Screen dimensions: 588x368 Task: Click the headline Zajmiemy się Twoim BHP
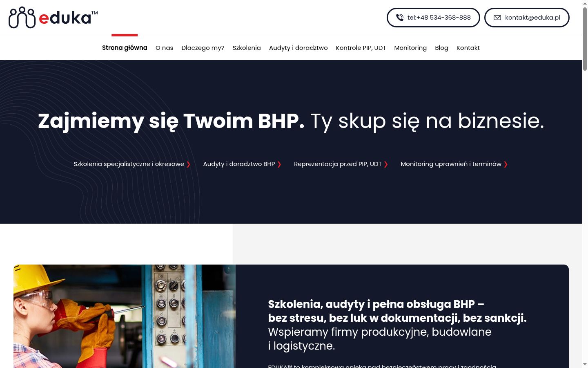coord(171,121)
